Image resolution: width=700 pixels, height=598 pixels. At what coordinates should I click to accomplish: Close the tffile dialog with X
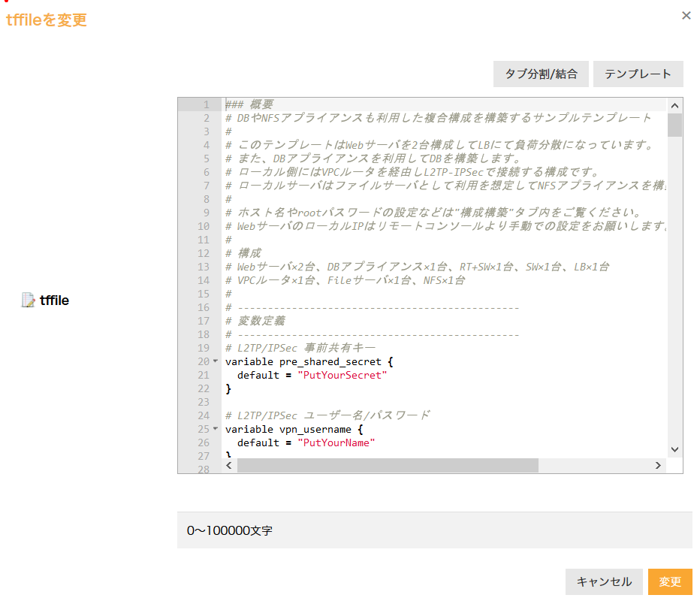coord(686,15)
